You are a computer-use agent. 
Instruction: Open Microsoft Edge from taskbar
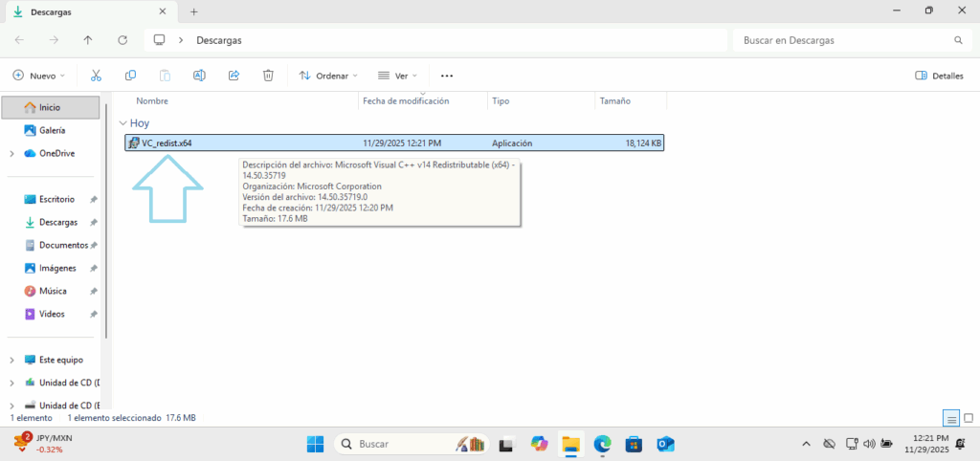(x=603, y=444)
